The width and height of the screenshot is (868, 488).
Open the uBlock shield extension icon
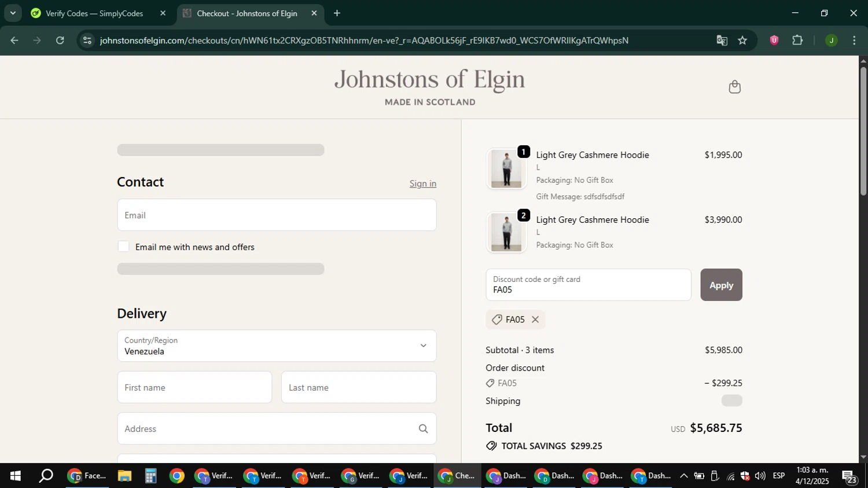coord(774,41)
